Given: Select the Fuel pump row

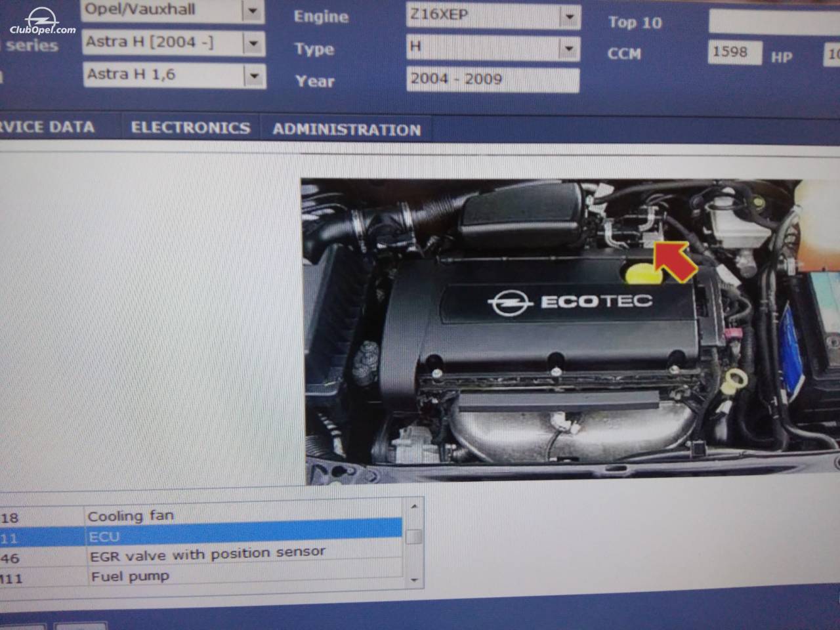Looking at the screenshot, I should [x=201, y=577].
